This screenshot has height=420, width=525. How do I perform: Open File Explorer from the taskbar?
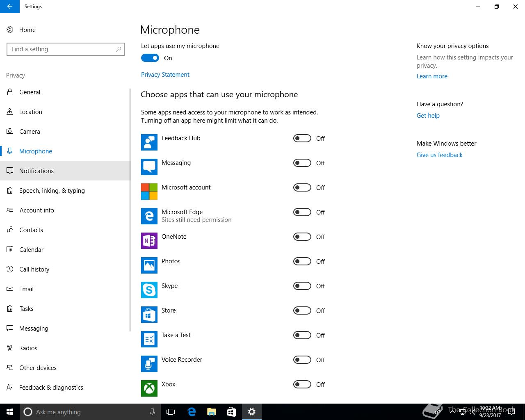tap(212, 412)
